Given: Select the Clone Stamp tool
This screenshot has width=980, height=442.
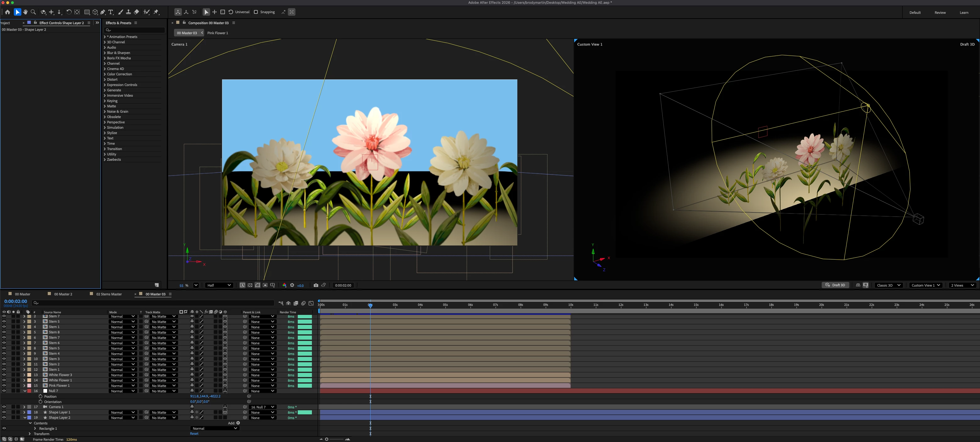Looking at the screenshot, I should click(128, 12).
